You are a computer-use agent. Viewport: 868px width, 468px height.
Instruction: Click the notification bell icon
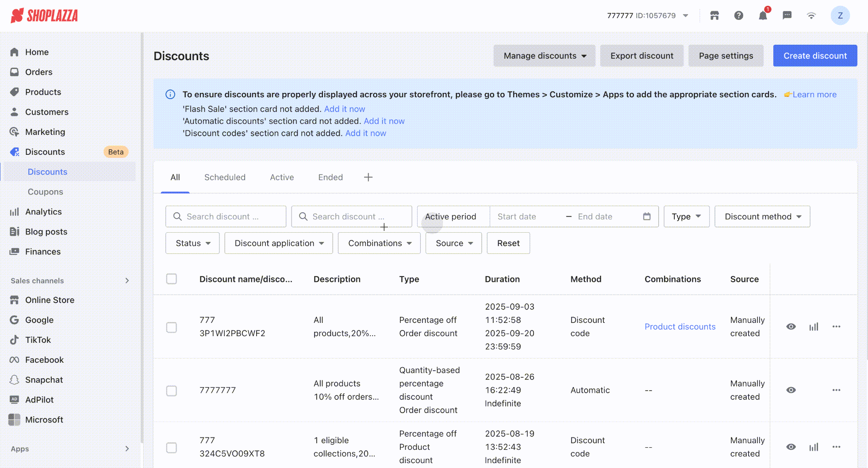762,16
